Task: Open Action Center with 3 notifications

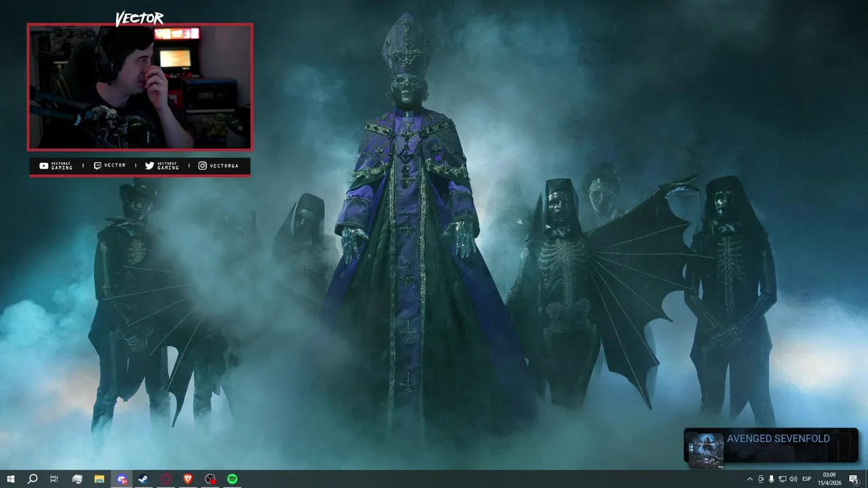Action: point(854,479)
